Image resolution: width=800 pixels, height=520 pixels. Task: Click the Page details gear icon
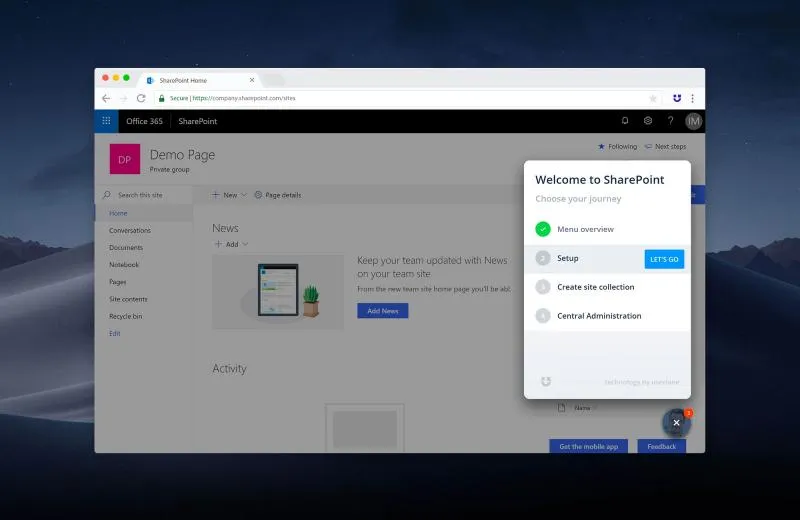(258, 195)
